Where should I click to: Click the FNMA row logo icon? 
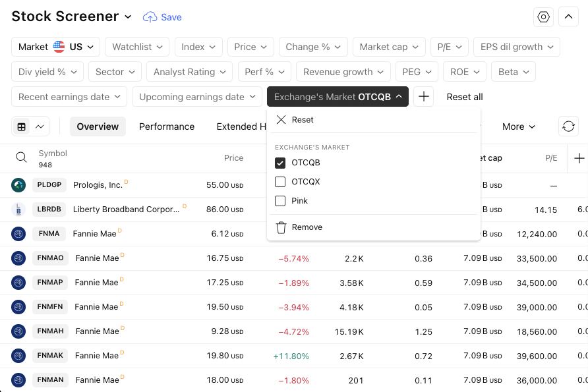coord(18,234)
